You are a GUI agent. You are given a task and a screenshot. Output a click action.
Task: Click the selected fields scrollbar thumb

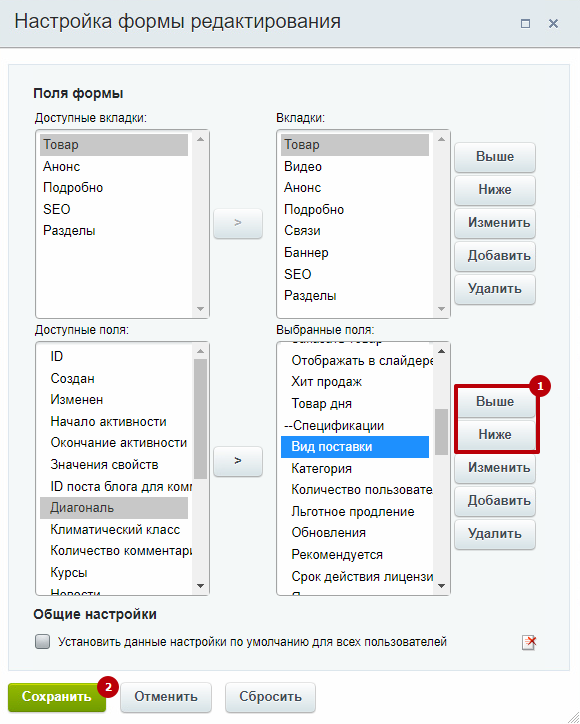pos(441,432)
